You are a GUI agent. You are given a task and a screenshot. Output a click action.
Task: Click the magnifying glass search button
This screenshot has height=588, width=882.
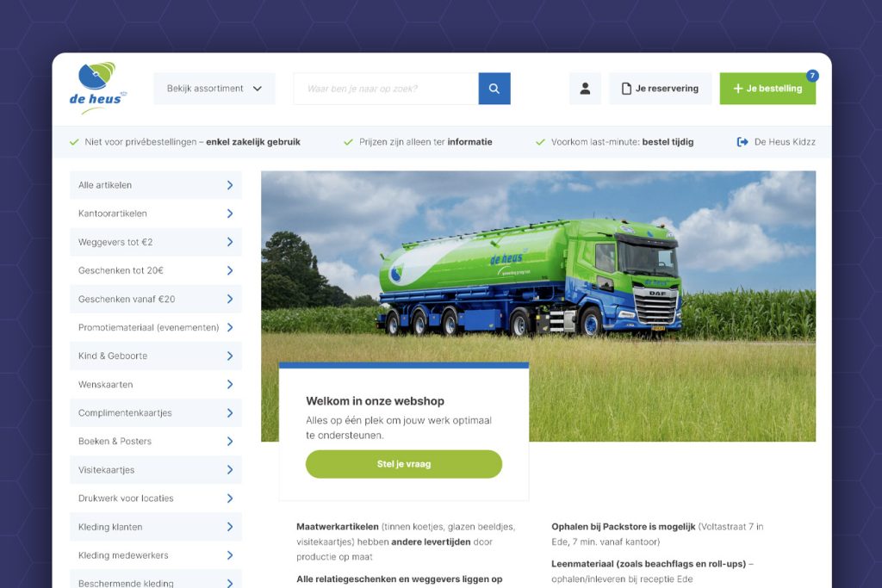494,89
